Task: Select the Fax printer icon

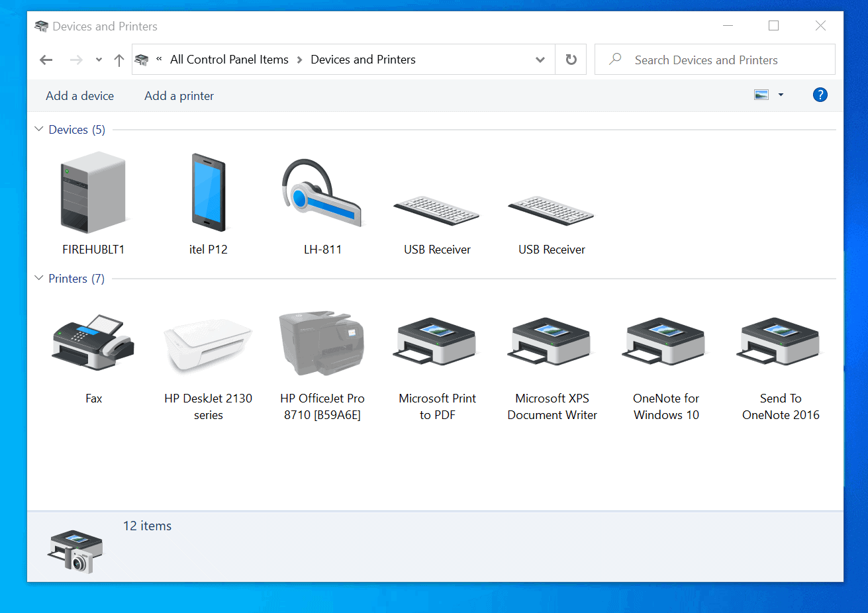Action: [93, 342]
